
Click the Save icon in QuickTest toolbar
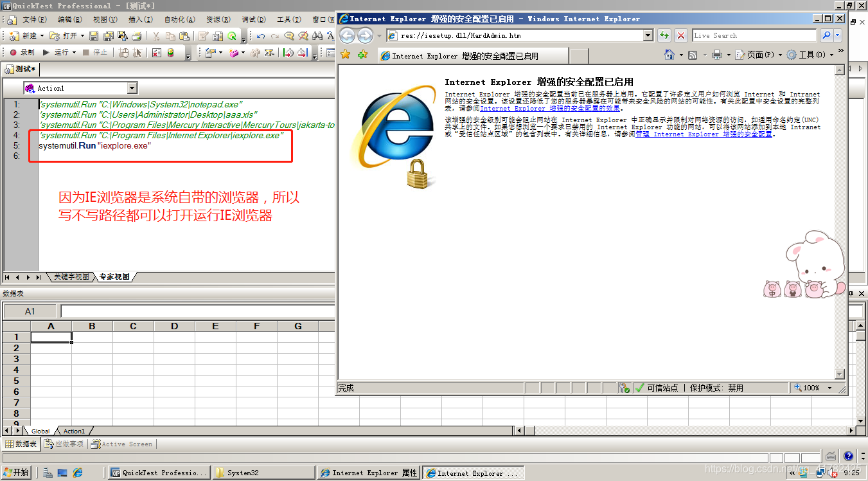(94, 36)
